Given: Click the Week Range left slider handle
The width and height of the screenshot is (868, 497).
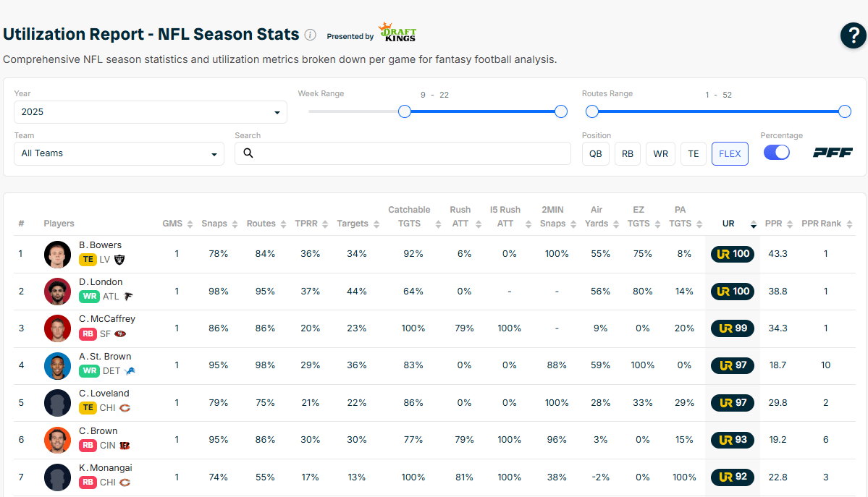Looking at the screenshot, I should (405, 111).
